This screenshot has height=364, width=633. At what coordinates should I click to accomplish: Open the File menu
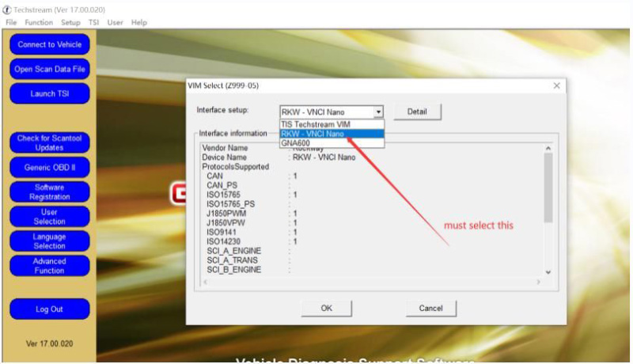(x=11, y=23)
